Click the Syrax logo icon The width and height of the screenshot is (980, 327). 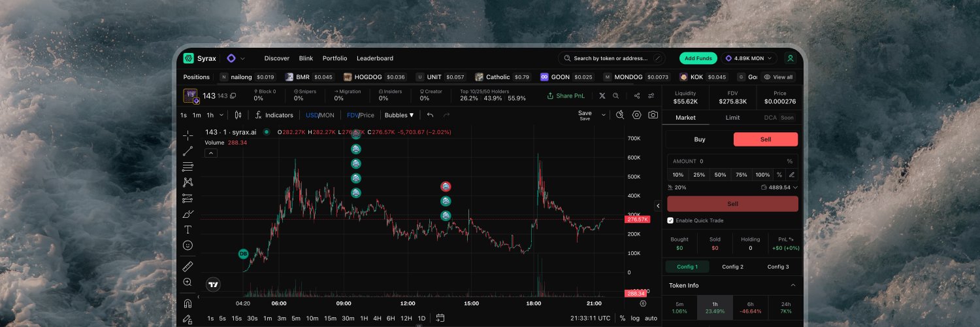coord(189,58)
